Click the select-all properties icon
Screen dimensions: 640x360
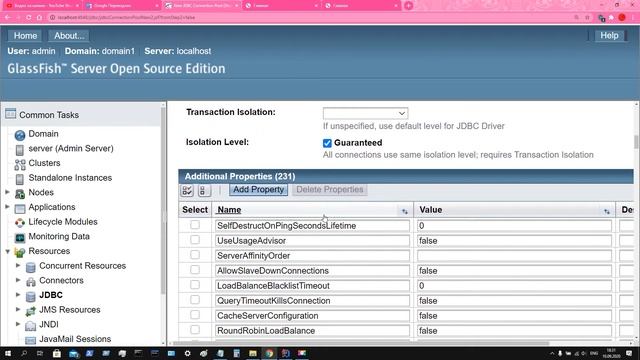click(x=187, y=190)
